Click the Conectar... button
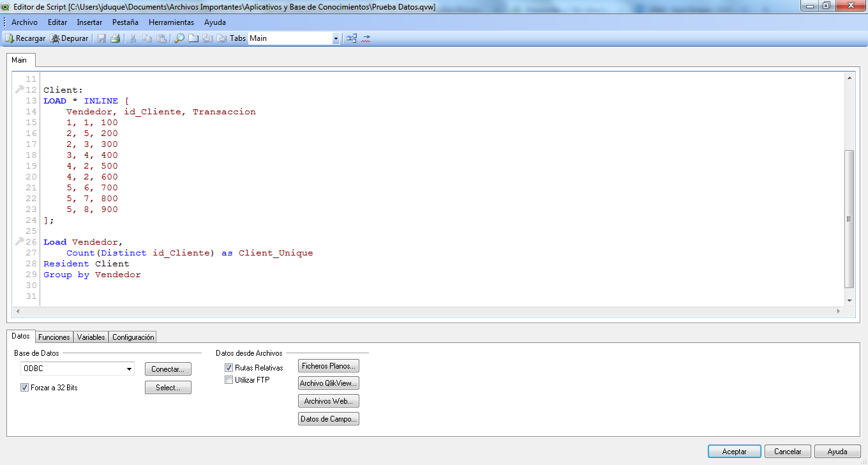The width and height of the screenshot is (868, 465). pyautogui.click(x=168, y=369)
